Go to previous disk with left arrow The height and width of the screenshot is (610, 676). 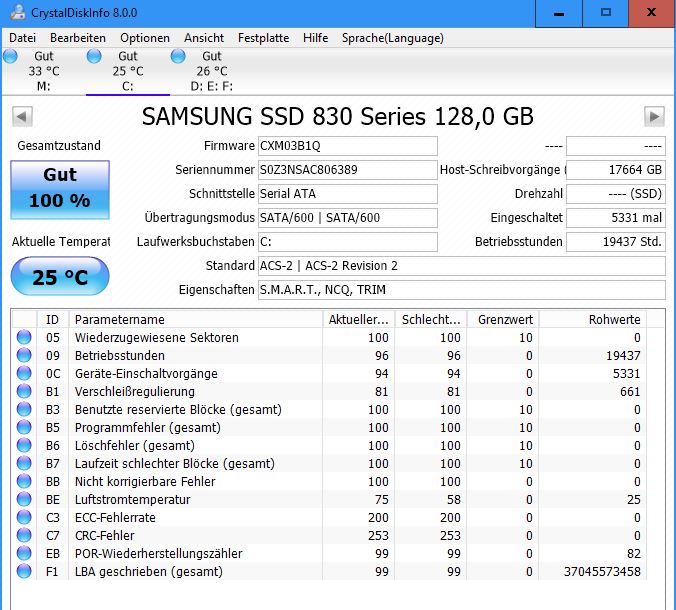[x=22, y=116]
